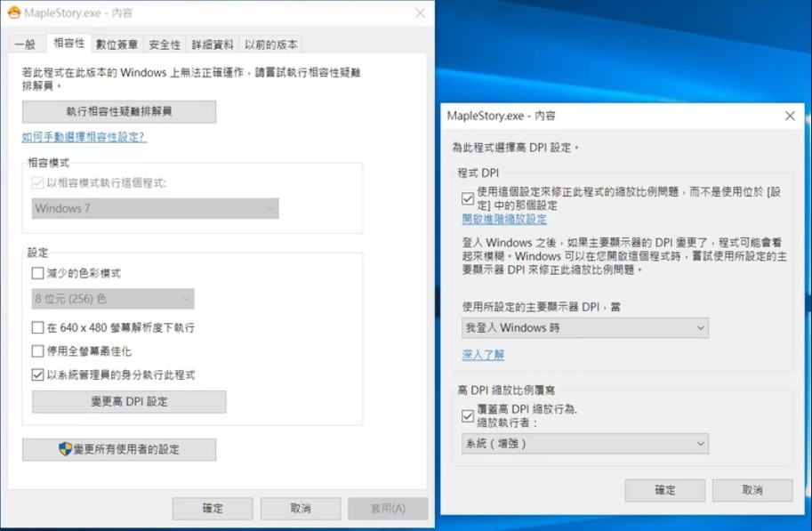Click the MapleStory mushroom icon in title bar
Screen dimensions: 812x531
13,13
